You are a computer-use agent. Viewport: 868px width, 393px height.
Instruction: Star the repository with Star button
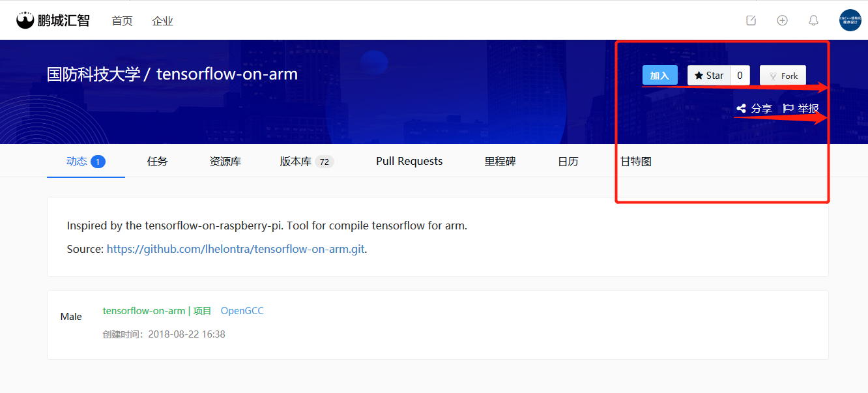(x=709, y=76)
